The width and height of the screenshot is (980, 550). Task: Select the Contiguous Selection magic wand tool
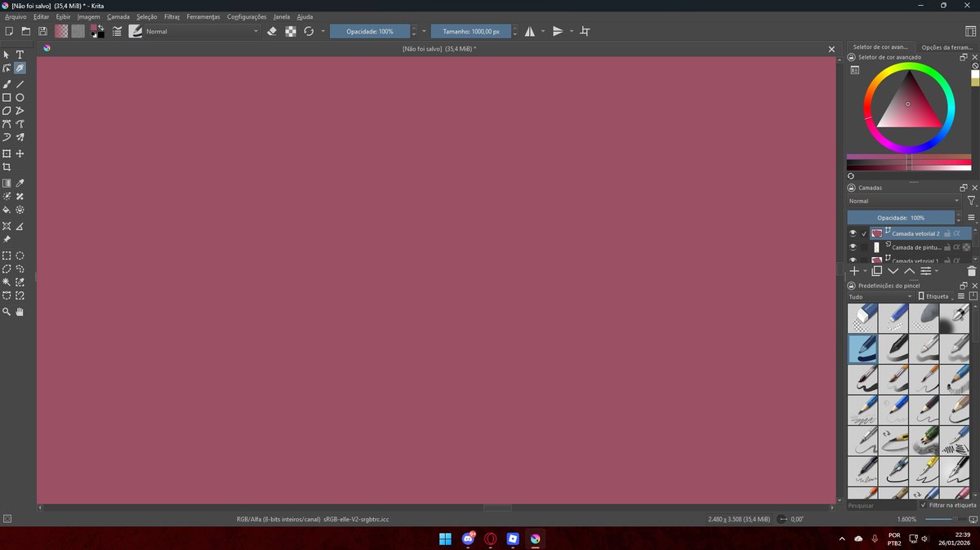[7, 282]
